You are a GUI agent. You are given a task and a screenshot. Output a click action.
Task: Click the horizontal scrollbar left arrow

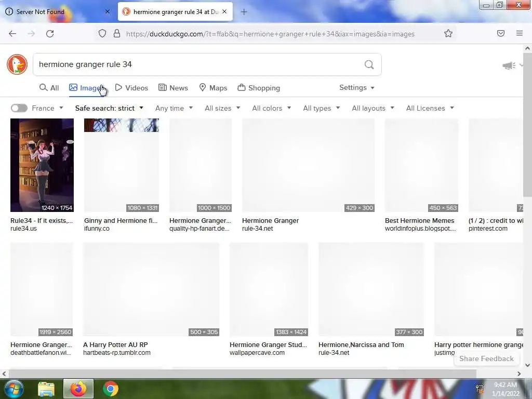pos(4,374)
